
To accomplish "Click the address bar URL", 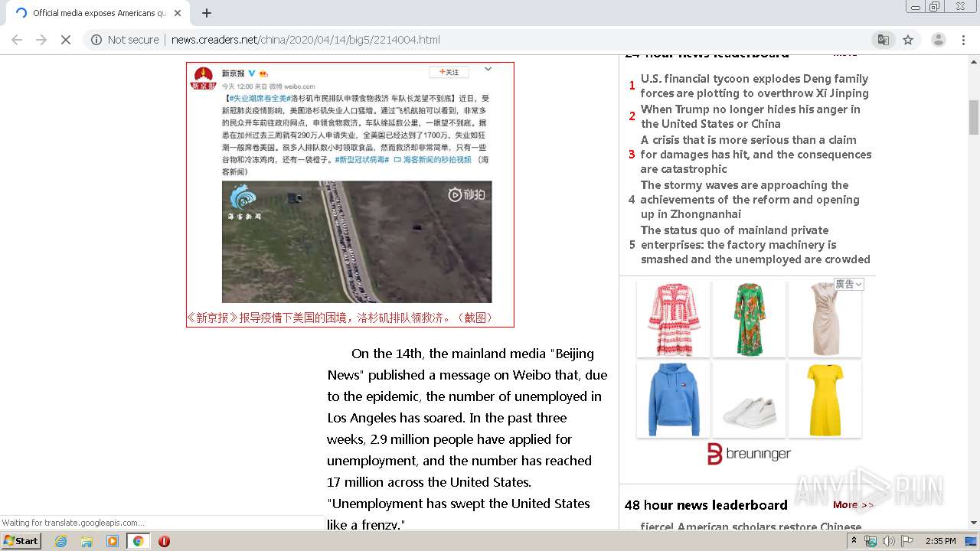I will point(305,40).
